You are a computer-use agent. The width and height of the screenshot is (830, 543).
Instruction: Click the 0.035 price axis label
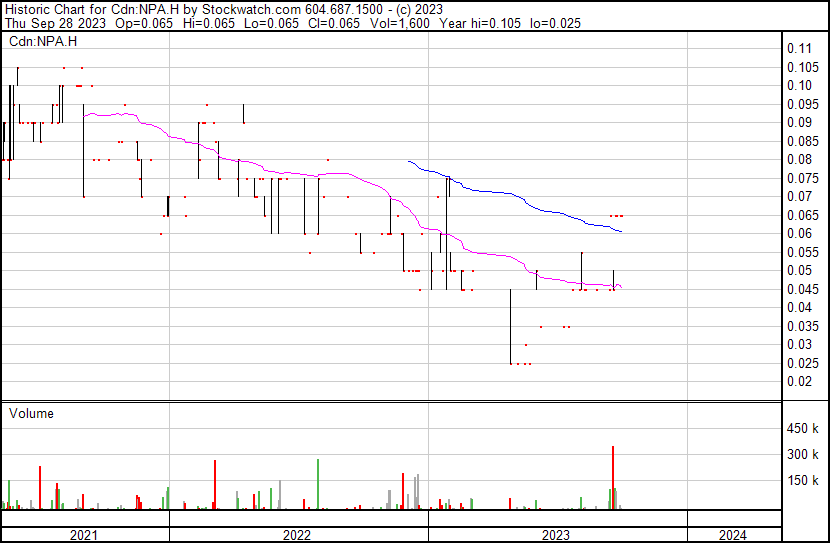pyautogui.click(x=803, y=327)
